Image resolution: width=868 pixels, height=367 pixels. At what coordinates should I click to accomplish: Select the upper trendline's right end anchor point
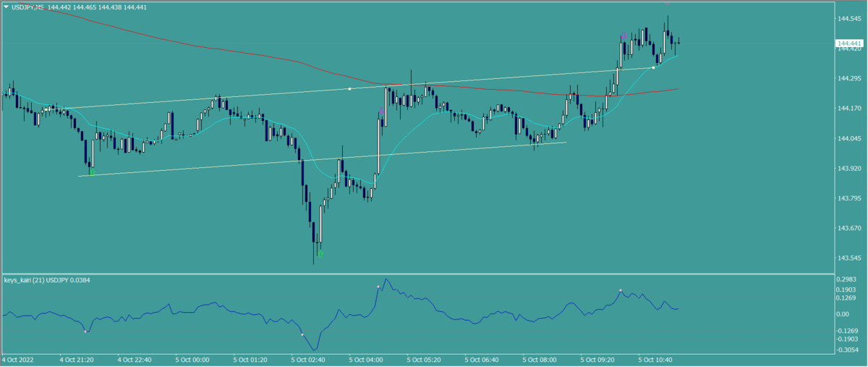coord(654,68)
